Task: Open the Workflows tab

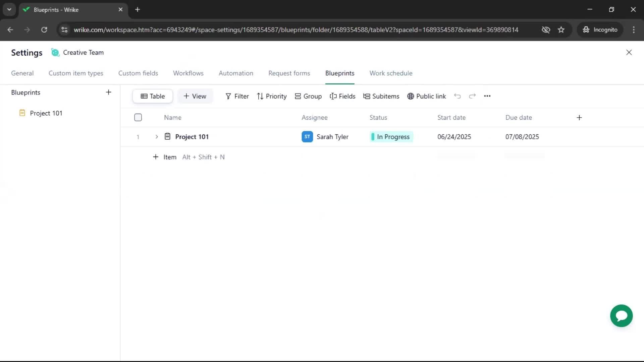Action: 188,73
